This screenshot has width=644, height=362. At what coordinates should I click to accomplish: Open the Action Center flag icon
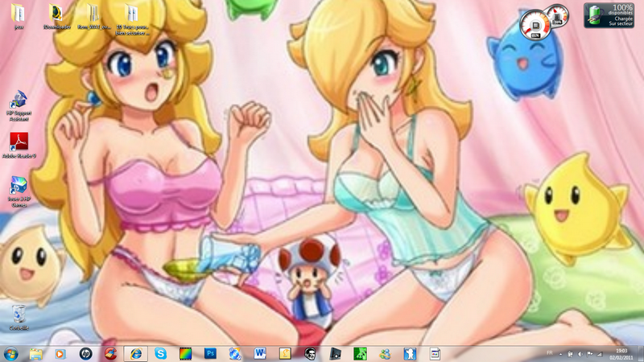590,354
